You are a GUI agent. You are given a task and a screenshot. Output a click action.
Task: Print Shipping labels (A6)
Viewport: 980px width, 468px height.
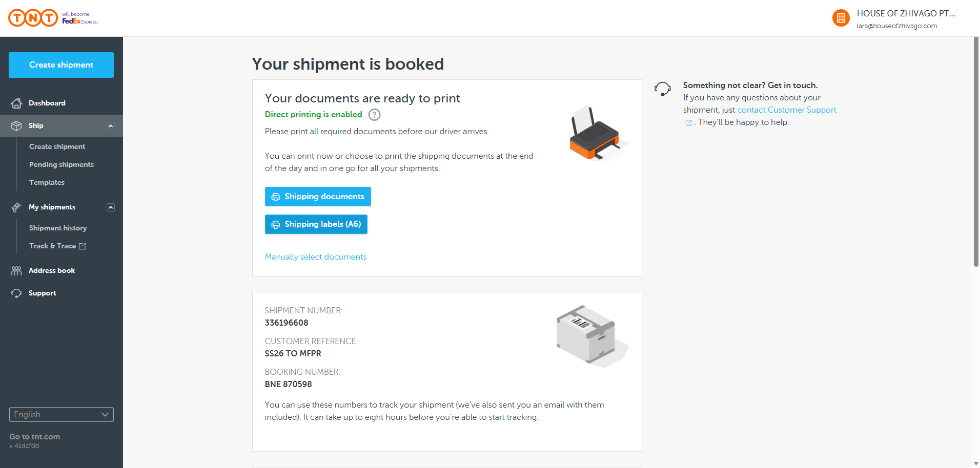click(x=316, y=224)
